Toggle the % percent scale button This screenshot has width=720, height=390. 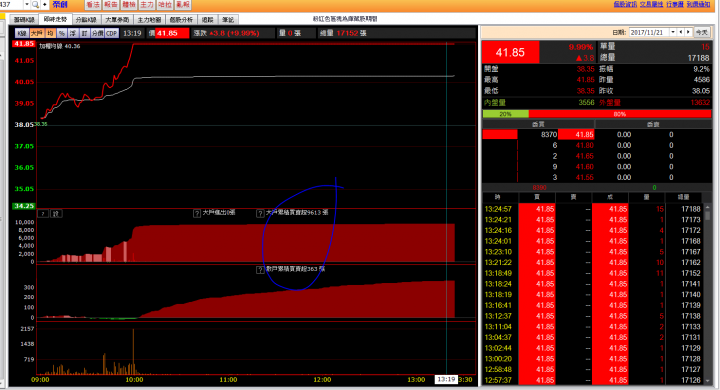coord(62,33)
